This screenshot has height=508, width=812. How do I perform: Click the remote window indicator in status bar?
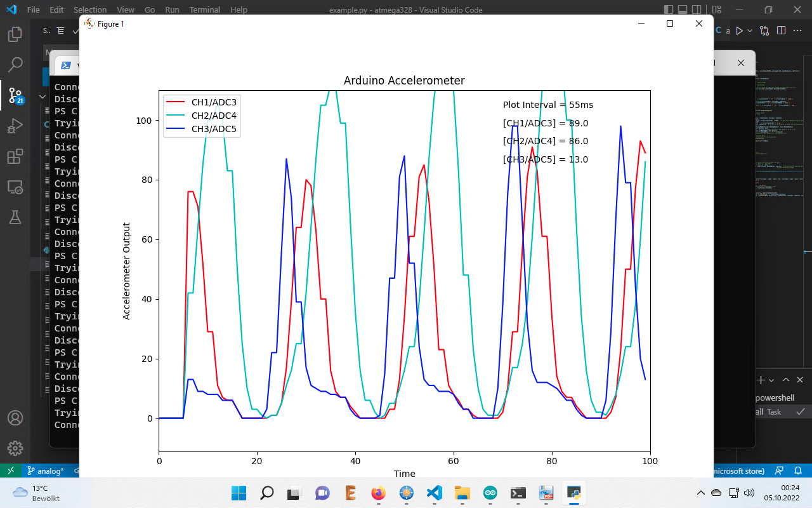pyautogui.click(x=11, y=471)
